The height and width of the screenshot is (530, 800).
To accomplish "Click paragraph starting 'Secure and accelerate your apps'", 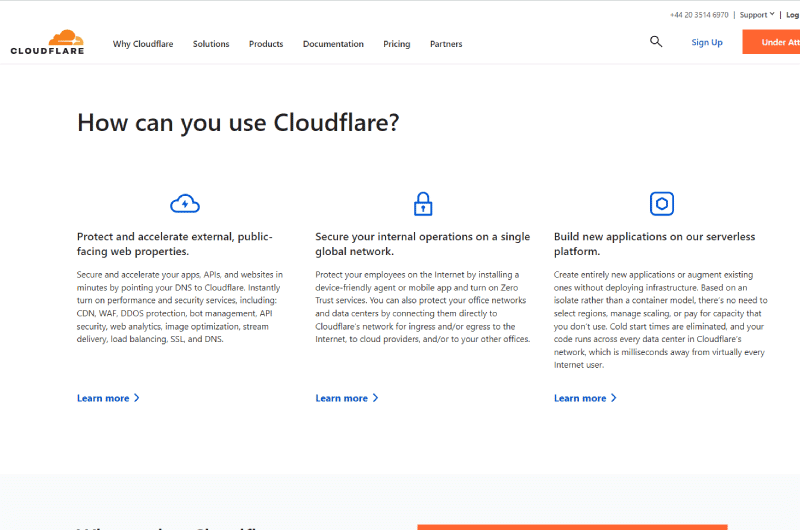I will 180,307.
